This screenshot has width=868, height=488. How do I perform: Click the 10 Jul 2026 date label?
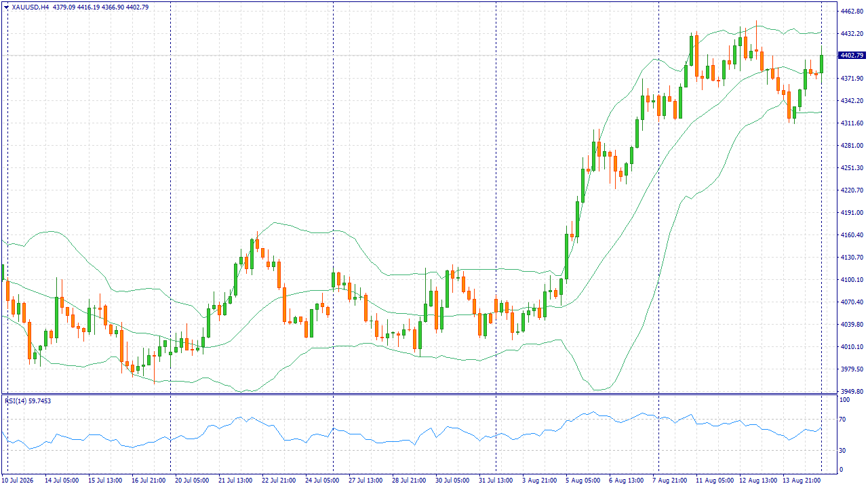(x=18, y=480)
